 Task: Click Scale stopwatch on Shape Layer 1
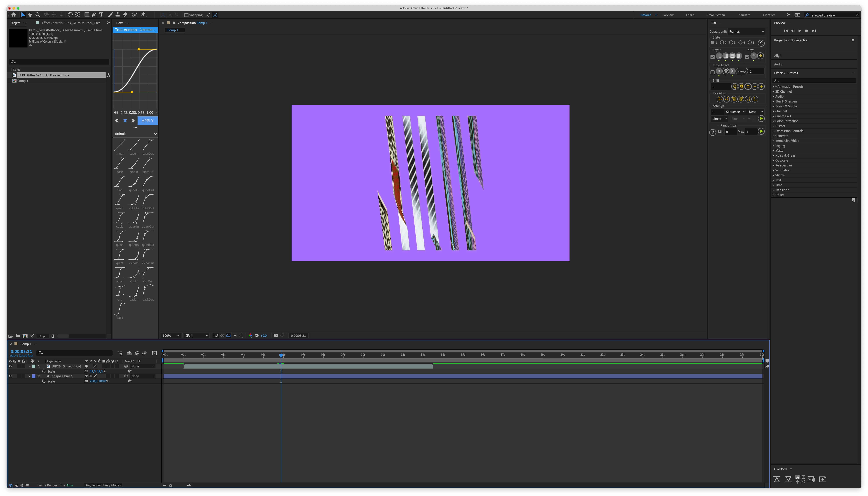44,381
